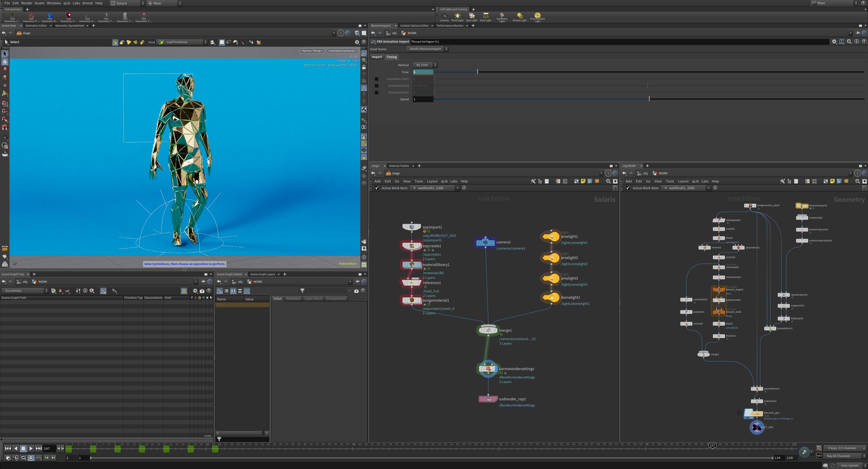This screenshot has width=868, height=469.
Task: Open the Labs menu in the main menu bar
Action: (x=76, y=3)
